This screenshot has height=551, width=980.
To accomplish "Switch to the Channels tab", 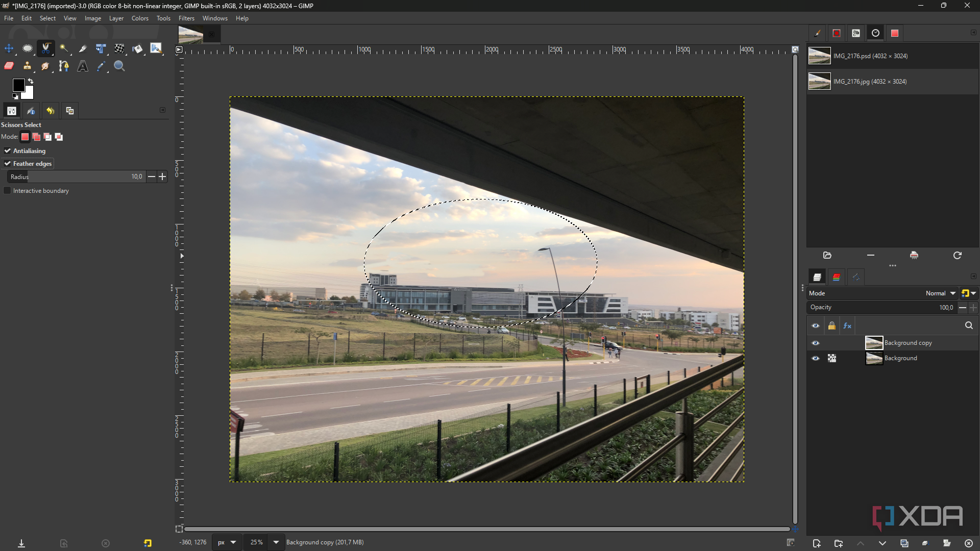I will click(836, 277).
